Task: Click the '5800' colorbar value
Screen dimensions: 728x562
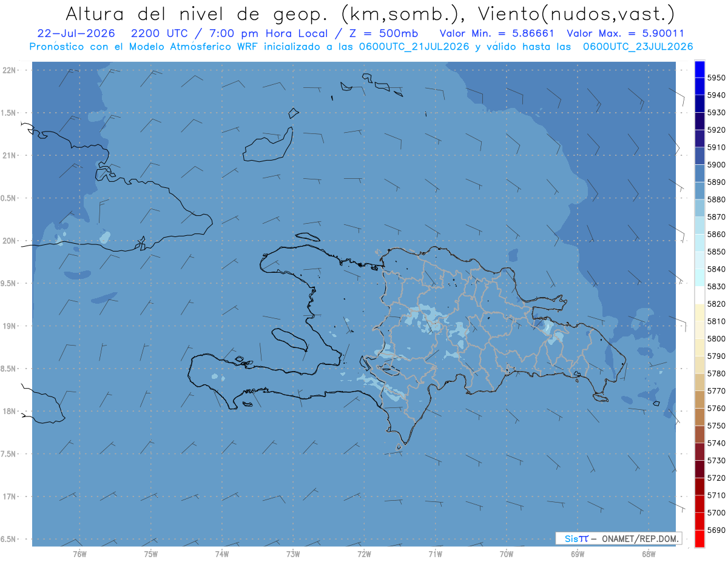Action: pyautogui.click(x=716, y=338)
